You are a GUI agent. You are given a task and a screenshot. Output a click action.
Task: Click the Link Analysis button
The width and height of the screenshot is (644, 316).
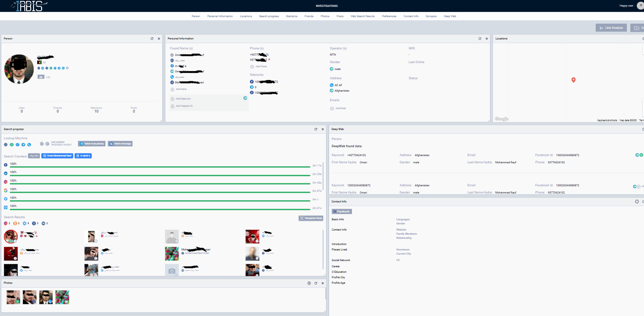(611, 28)
